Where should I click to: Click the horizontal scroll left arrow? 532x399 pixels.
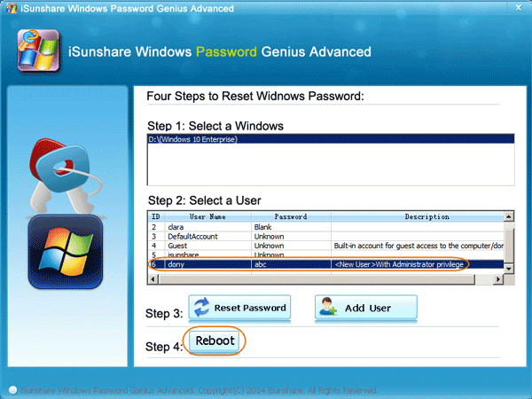click(153, 279)
